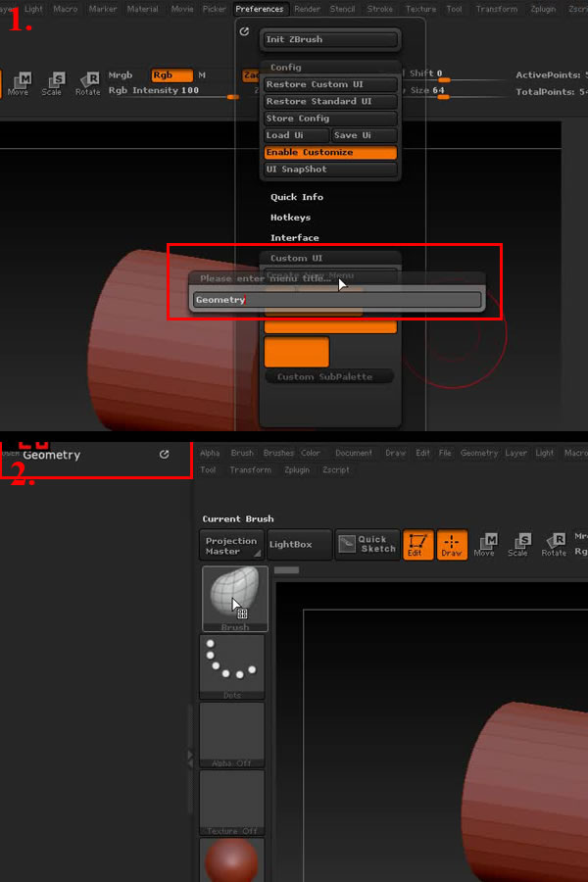This screenshot has height=882, width=588.
Task: Expand the Quick Info section
Action: (297, 197)
